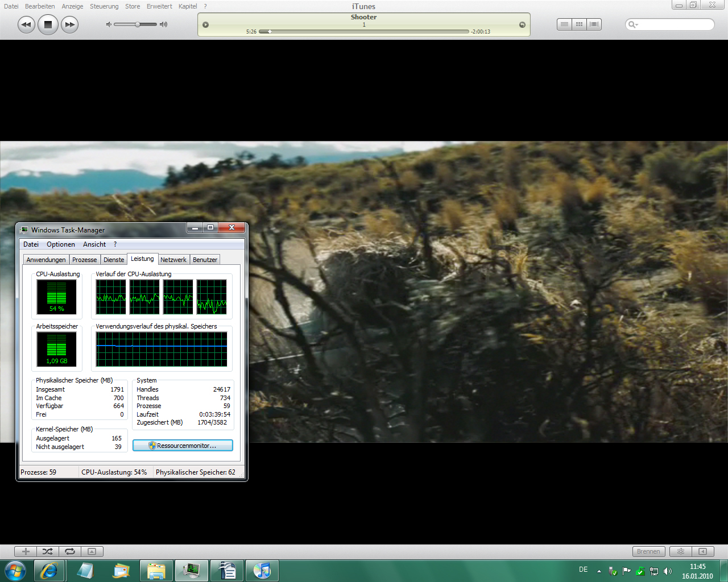Switch to the Prozesse tab
Screen dimensions: 728x582
(x=84, y=260)
